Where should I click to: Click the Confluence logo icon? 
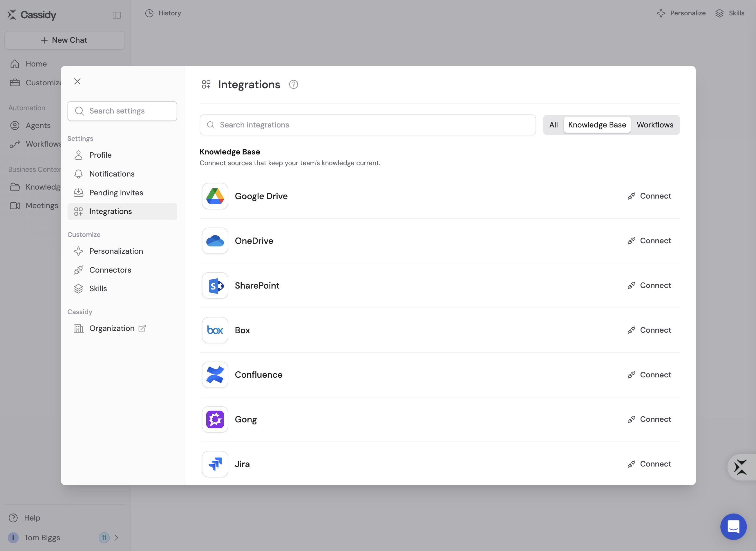pos(215,374)
